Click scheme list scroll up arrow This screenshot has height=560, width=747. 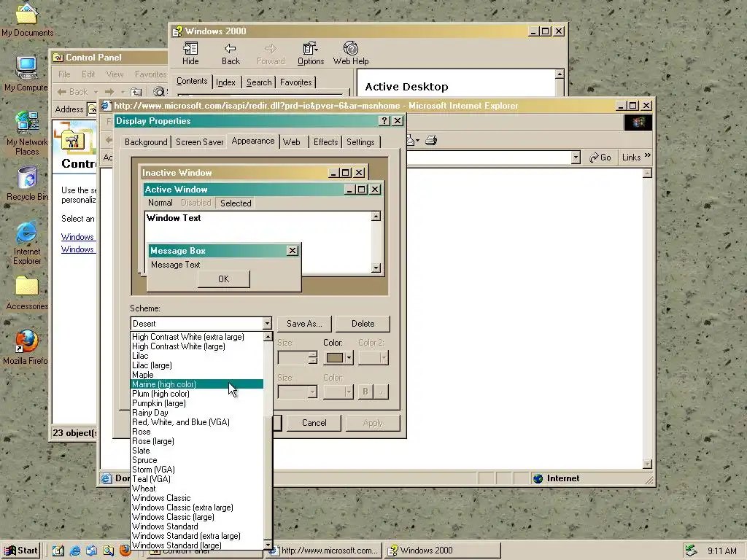[x=268, y=337]
